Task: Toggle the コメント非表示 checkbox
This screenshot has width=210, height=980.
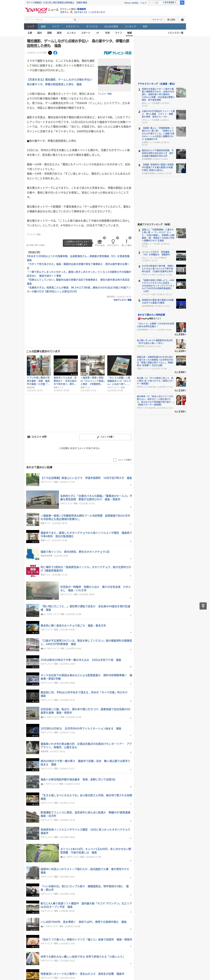Action: tap(115, 460)
